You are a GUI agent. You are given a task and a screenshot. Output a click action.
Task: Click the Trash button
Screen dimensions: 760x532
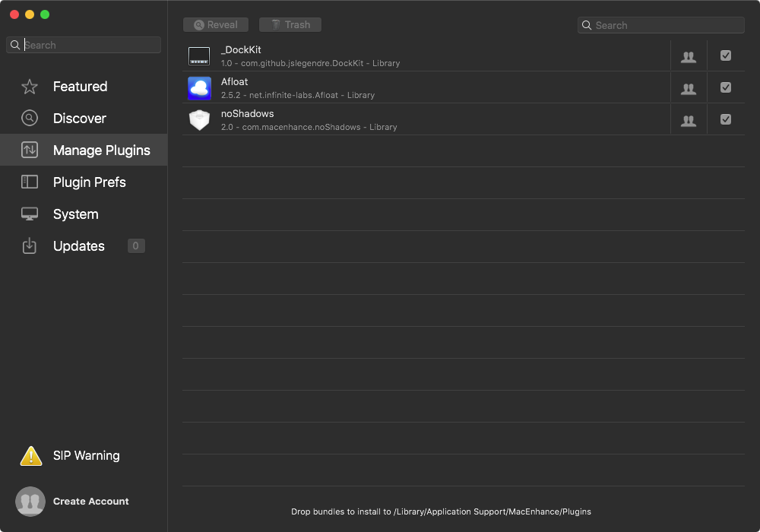290,25
